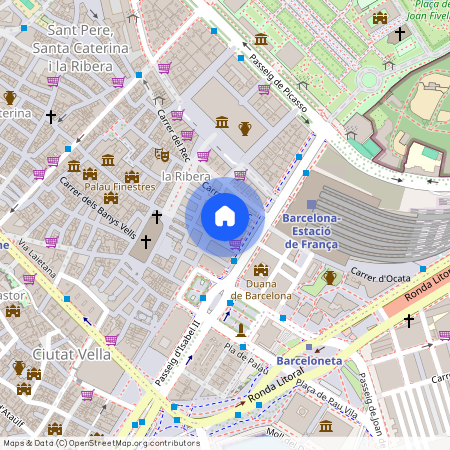Select the Palau Finestres label
450x450 pixels.
pyautogui.click(x=120, y=187)
